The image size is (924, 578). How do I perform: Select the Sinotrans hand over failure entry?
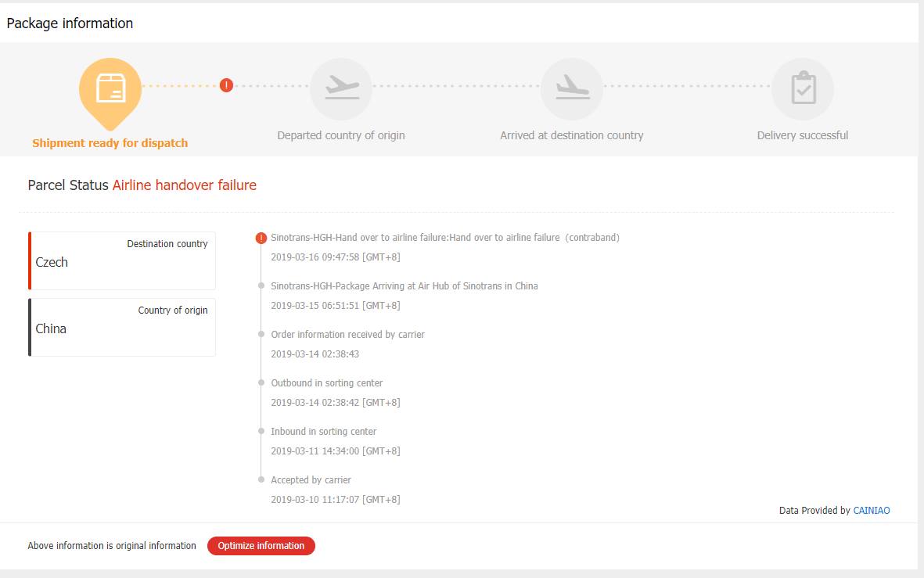444,238
